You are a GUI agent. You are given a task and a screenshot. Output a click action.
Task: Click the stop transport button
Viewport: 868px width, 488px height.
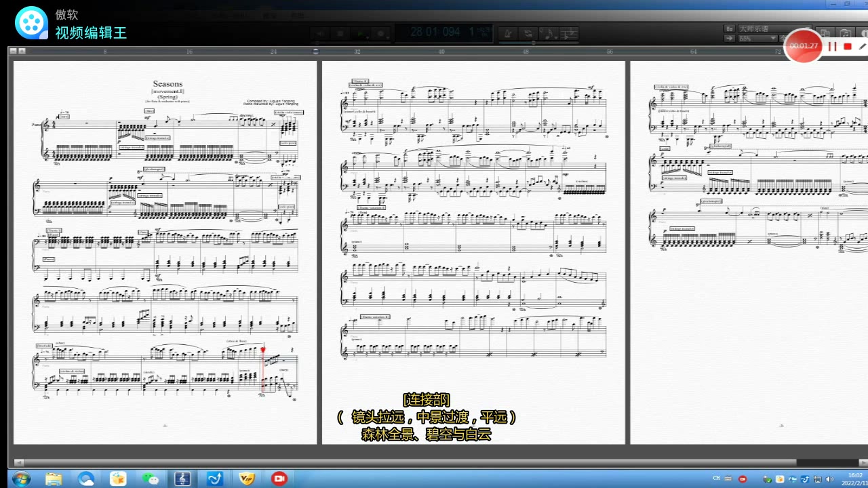[340, 33]
